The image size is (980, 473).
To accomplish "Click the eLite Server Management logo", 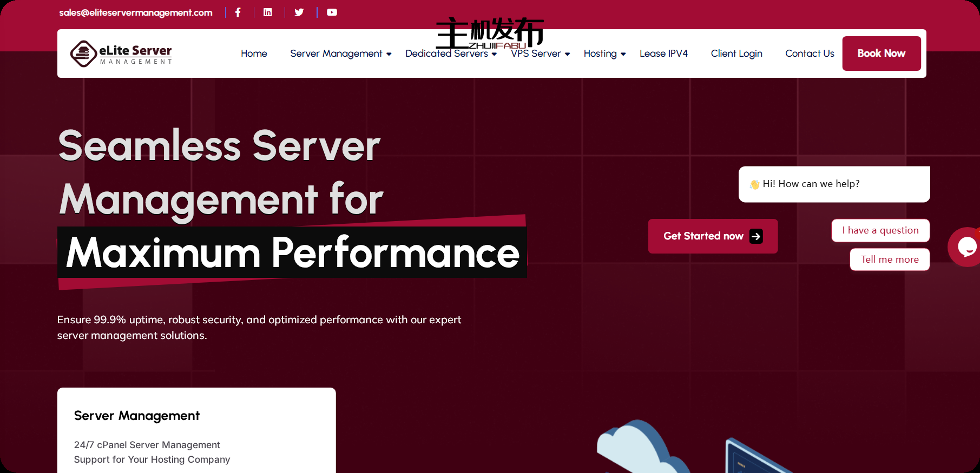I will click(x=121, y=54).
